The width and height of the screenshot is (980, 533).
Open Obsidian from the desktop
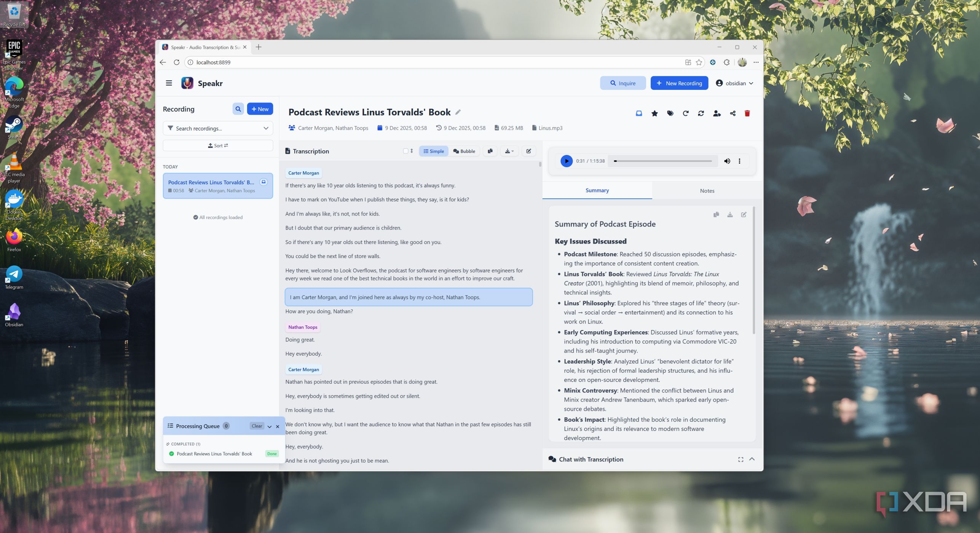tap(14, 315)
